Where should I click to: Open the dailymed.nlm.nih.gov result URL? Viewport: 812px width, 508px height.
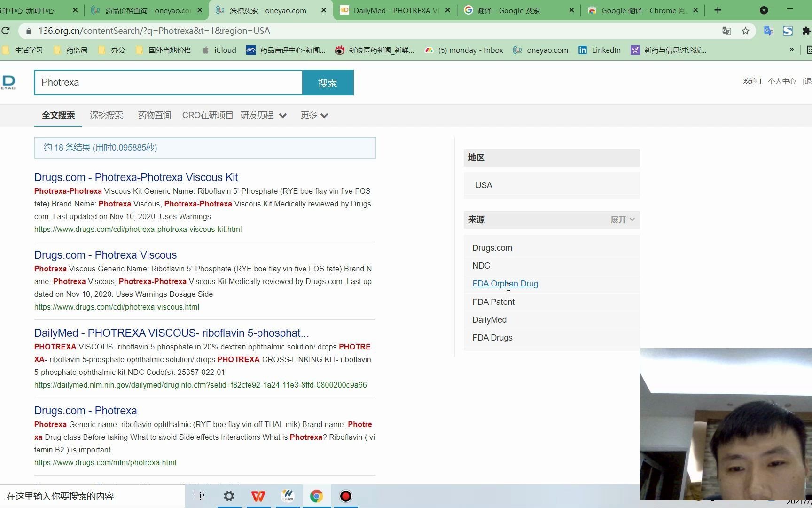[200, 385]
